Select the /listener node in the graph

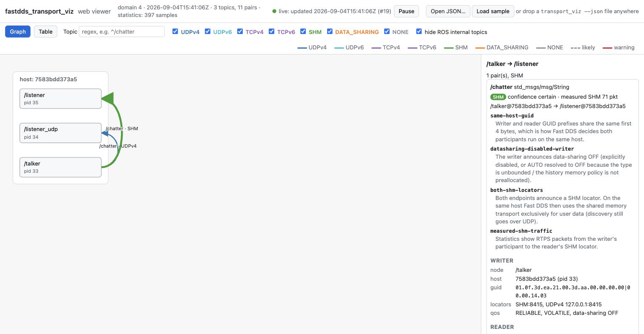(x=60, y=99)
